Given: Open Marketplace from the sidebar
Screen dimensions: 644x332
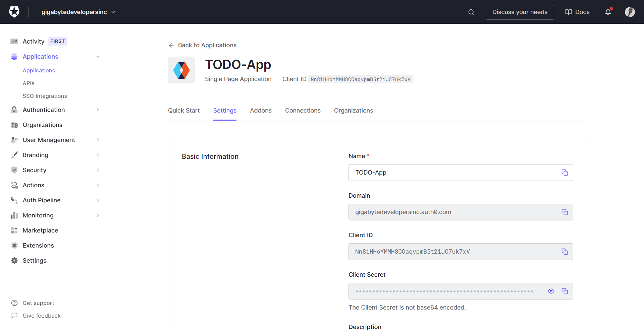Looking at the screenshot, I should pos(40,230).
